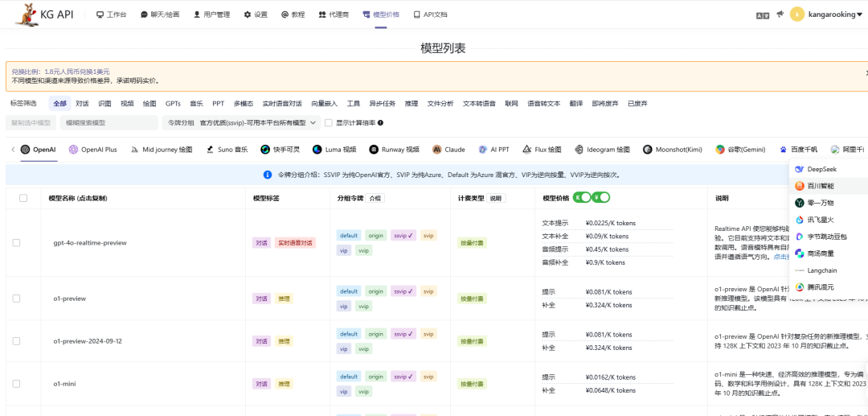The width and height of the screenshot is (868, 416).
Task: Filter by the 文本转语音 tag
Action: [x=479, y=104]
